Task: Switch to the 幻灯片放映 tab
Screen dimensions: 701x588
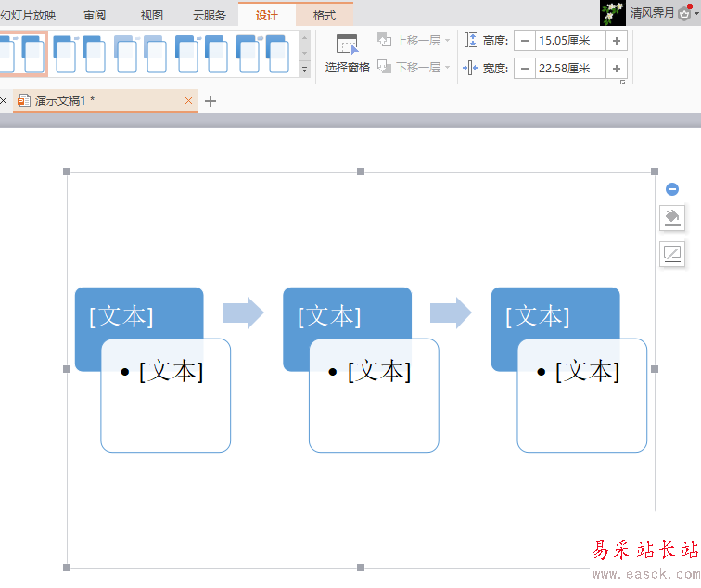Action: pyautogui.click(x=28, y=15)
